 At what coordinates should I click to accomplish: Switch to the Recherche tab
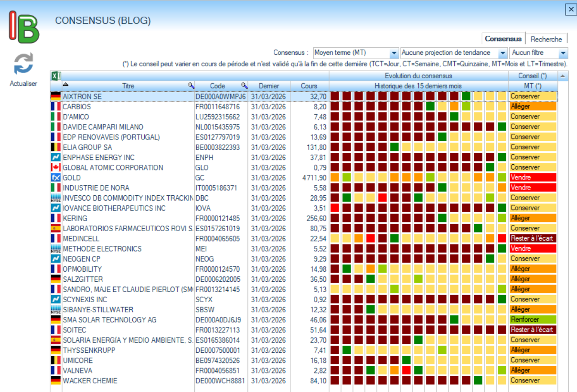coord(546,39)
